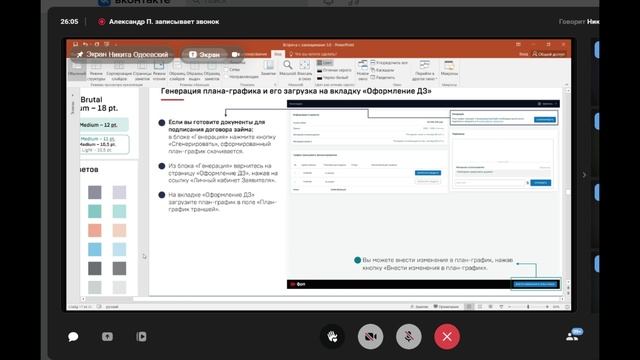Viewport: 640px width, 360px height.
Task: Switch to Режим чтения view
Action: (159, 71)
